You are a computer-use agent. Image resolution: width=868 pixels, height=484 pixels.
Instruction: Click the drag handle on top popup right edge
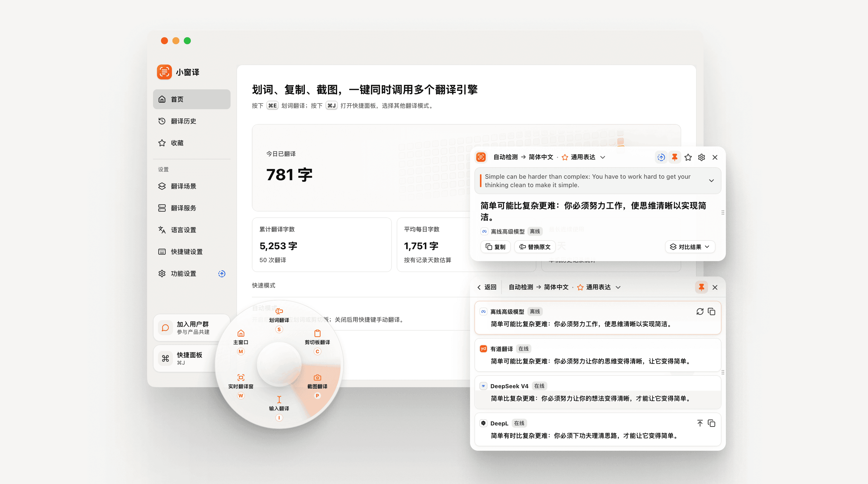click(x=723, y=213)
